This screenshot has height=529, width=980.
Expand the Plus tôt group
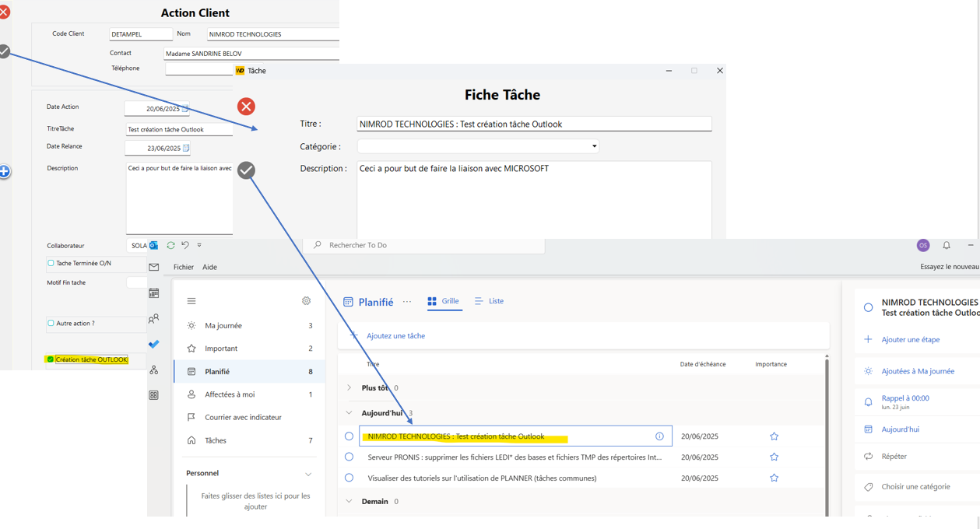pyautogui.click(x=349, y=387)
